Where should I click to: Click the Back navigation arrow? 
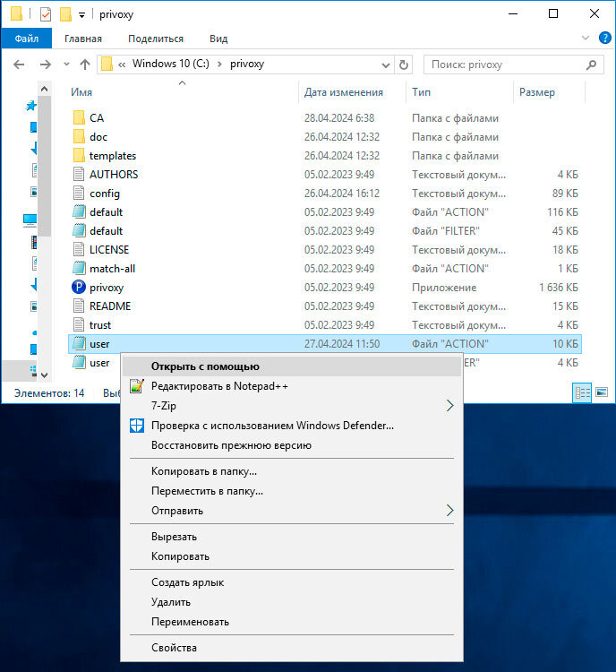(19, 65)
